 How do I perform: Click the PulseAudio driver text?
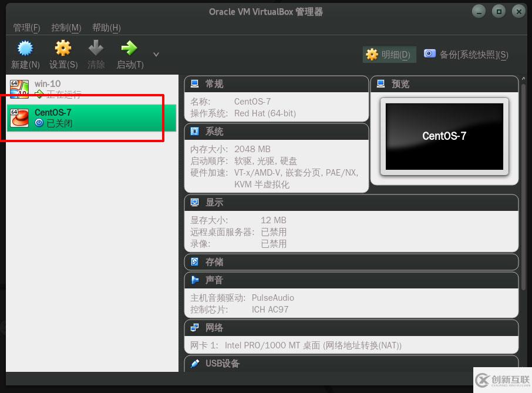(273, 298)
